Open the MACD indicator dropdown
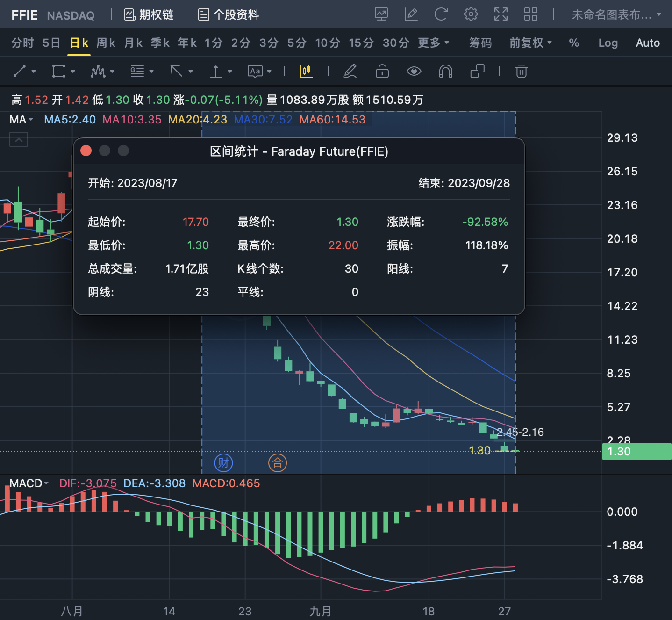Viewport: 672px width, 620px height. click(29, 483)
